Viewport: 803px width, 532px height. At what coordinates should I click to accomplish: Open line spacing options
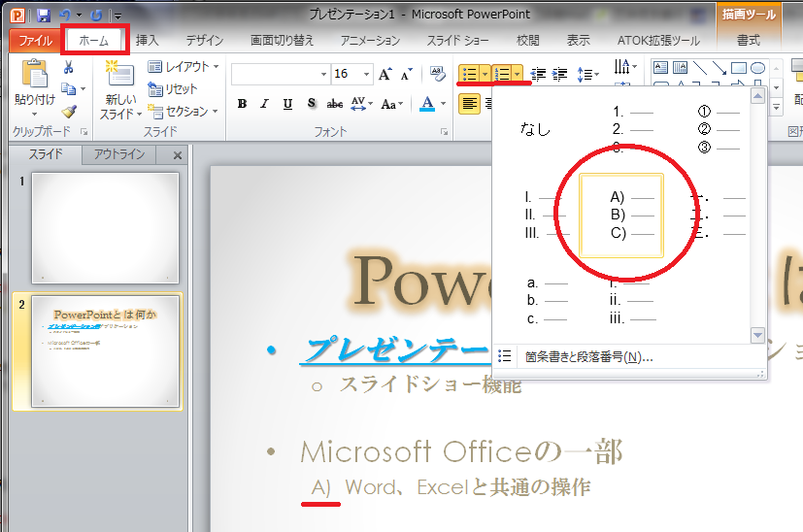pyautogui.click(x=587, y=75)
